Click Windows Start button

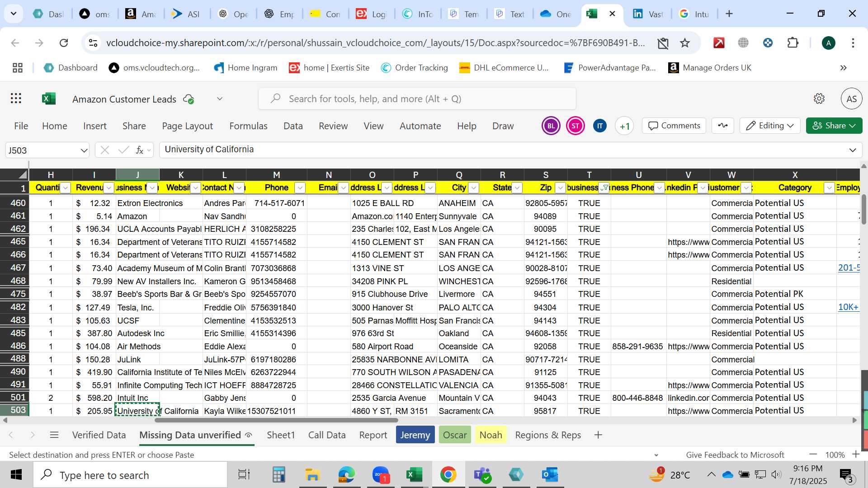coord(16,475)
